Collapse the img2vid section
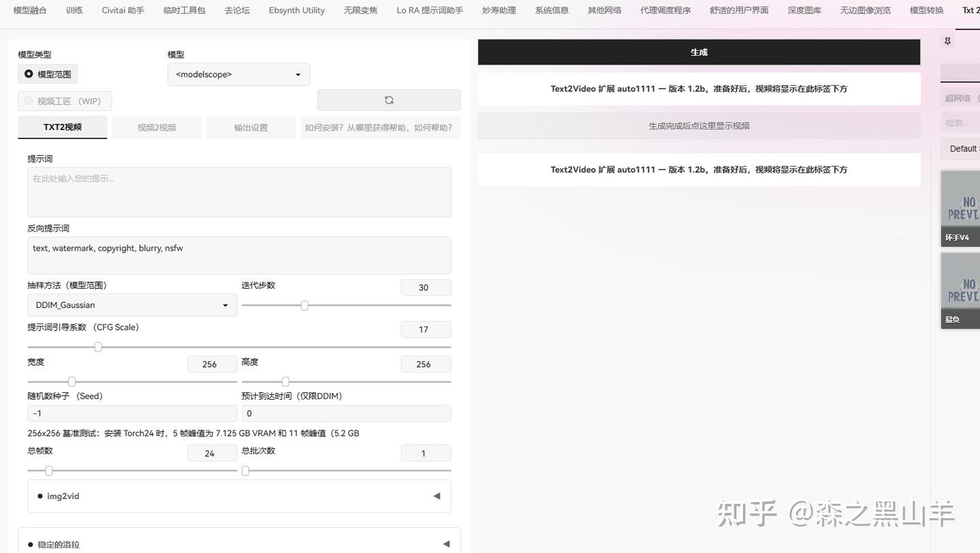 (x=436, y=496)
